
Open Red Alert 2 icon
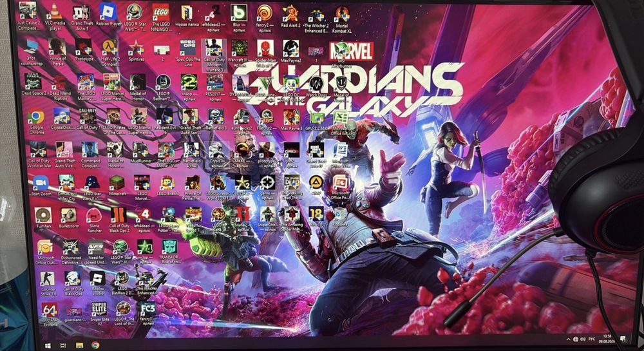point(290,16)
